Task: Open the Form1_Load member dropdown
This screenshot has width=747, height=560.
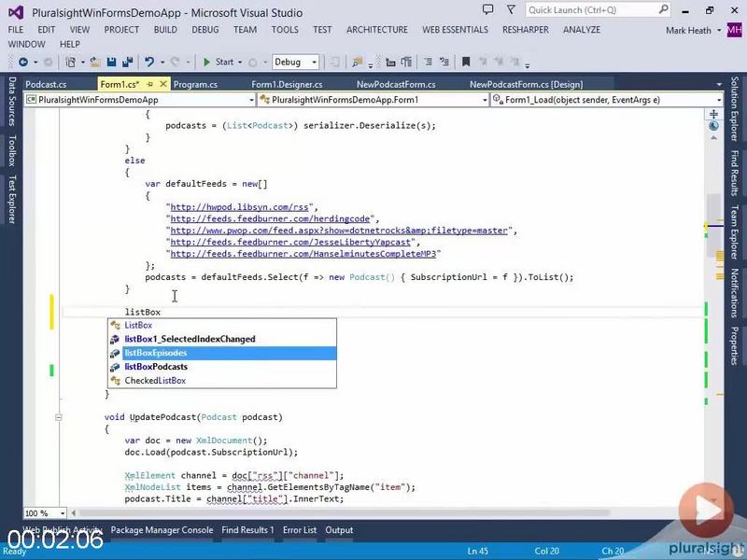Action: coord(606,100)
